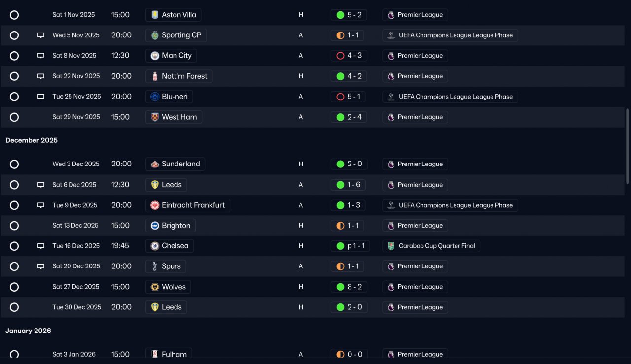Open the Nott'm Forest team link

point(179,76)
